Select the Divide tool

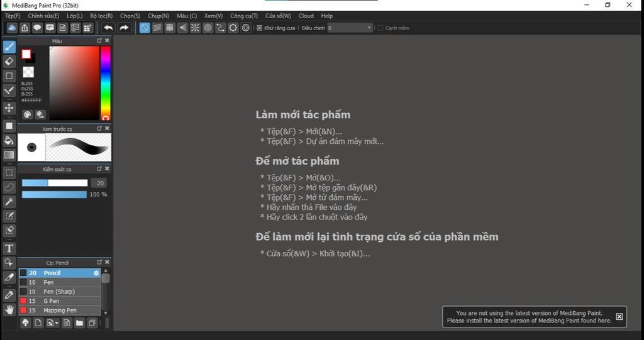click(x=9, y=277)
